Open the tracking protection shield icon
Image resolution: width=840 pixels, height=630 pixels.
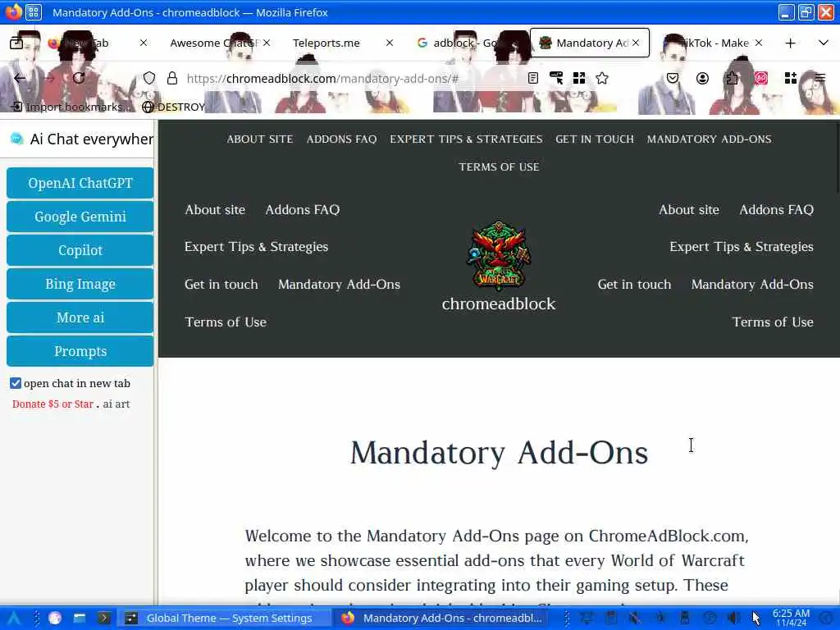(149, 78)
